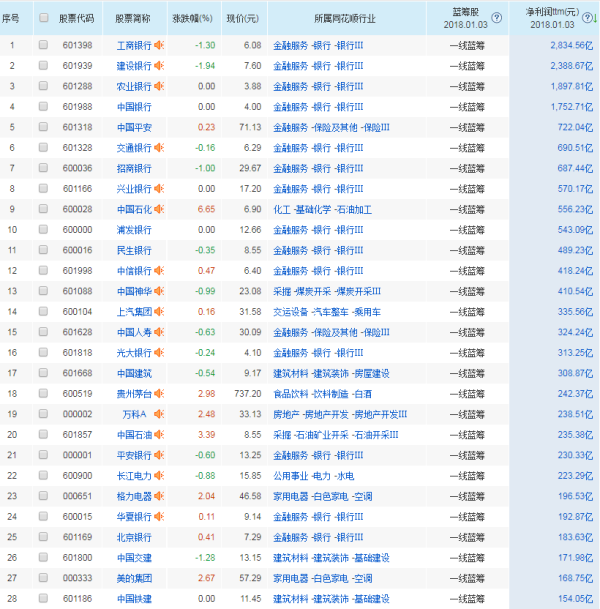Click 股票简称 column header
Viewport: 600px width, 609px height.
pyautogui.click(x=133, y=18)
